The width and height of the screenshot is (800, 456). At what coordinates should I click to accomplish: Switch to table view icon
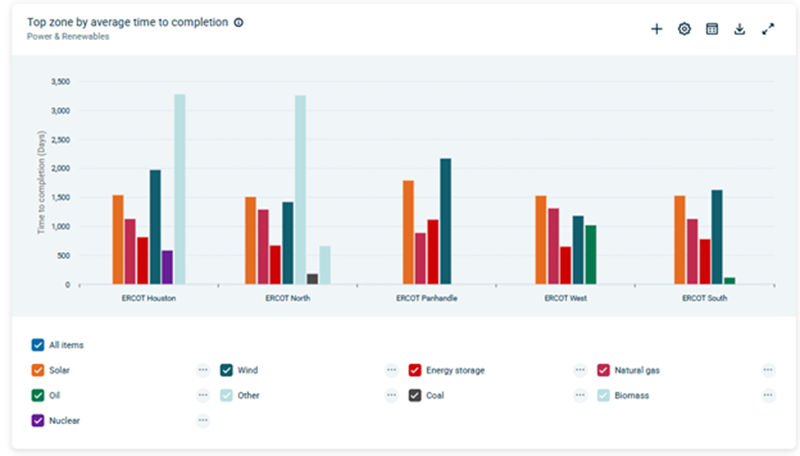click(x=712, y=29)
